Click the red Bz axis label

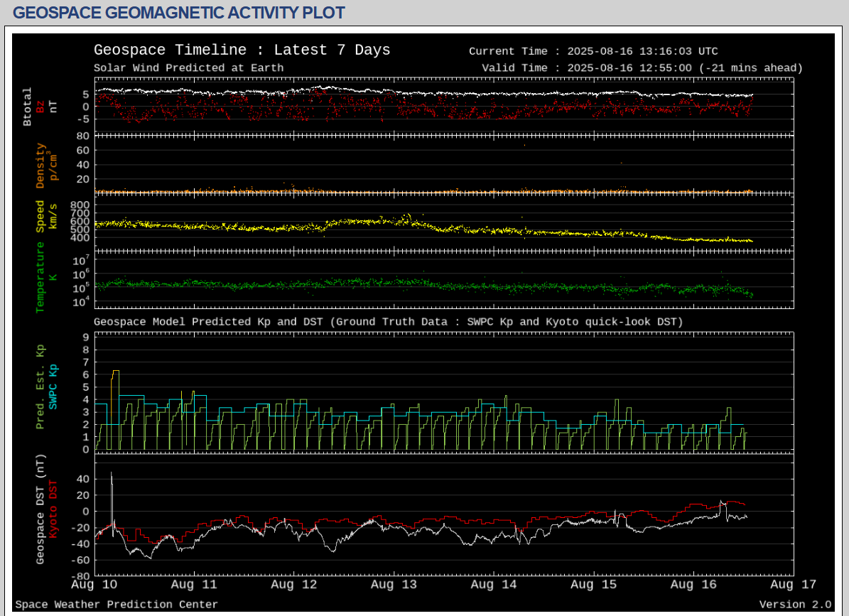pyautogui.click(x=40, y=107)
